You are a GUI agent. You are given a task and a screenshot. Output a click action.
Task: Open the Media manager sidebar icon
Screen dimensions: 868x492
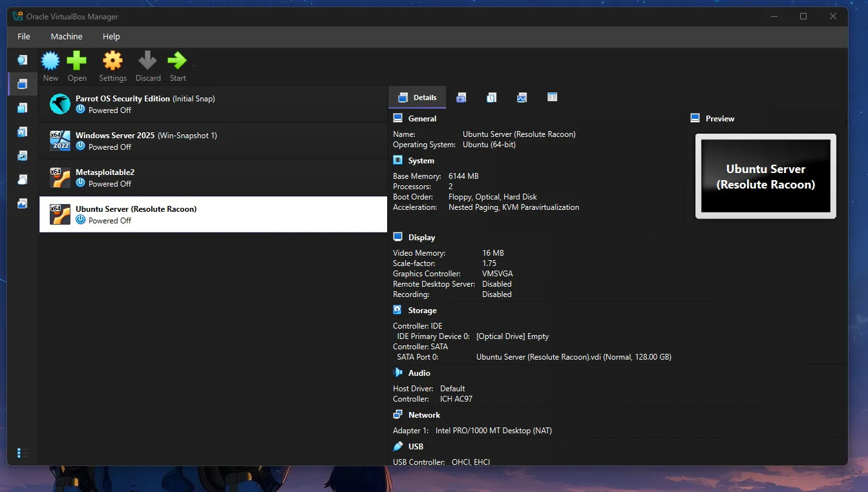tap(23, 132)
